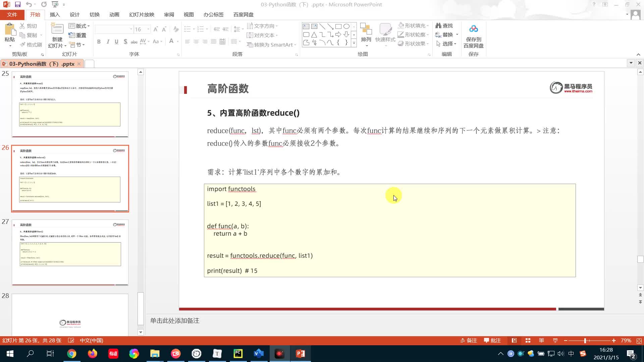The height and width of the screenshot is (362, 644).
Task: Click the language 中文(中国) indicator
Action: point(91,341)
